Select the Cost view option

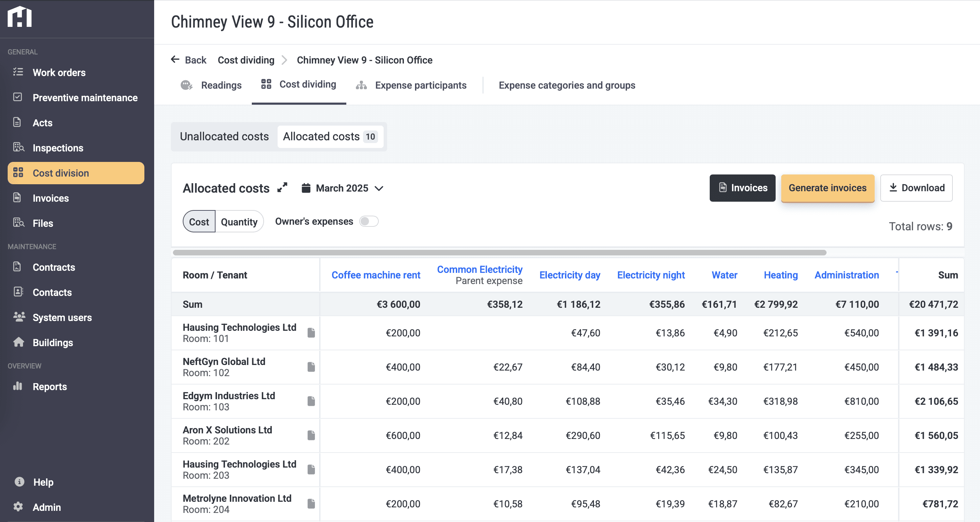click(199, 222)
